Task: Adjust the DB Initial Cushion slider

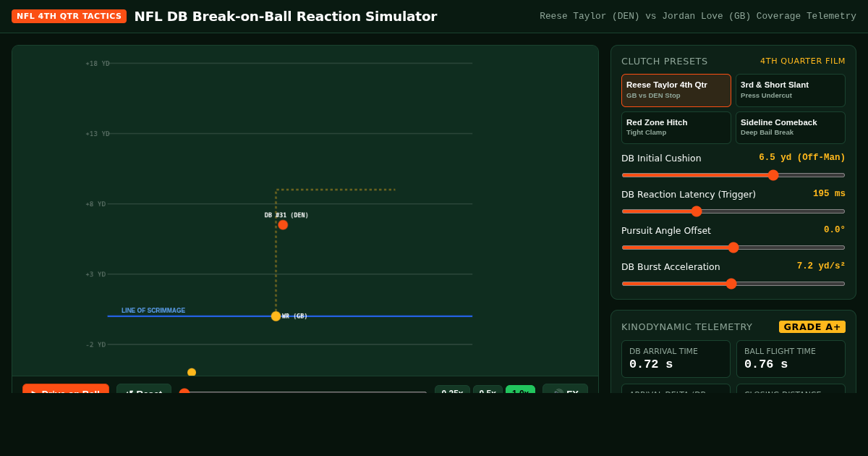Action: 733,175
